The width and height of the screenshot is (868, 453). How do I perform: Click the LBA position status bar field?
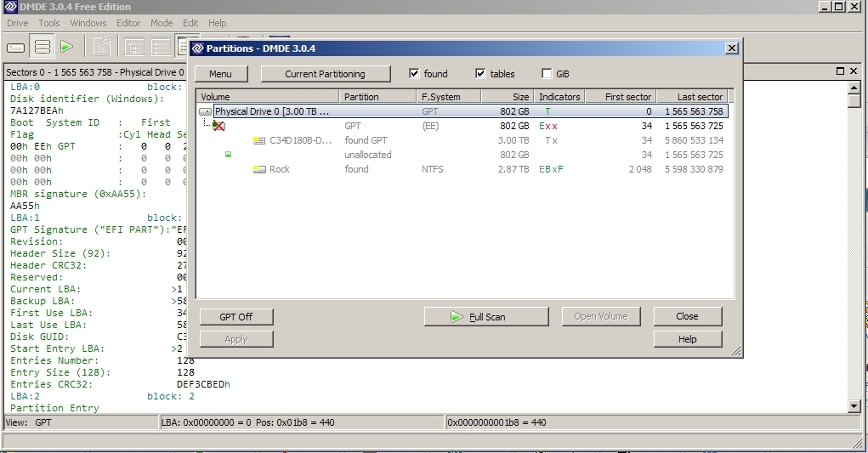point(303,422)
